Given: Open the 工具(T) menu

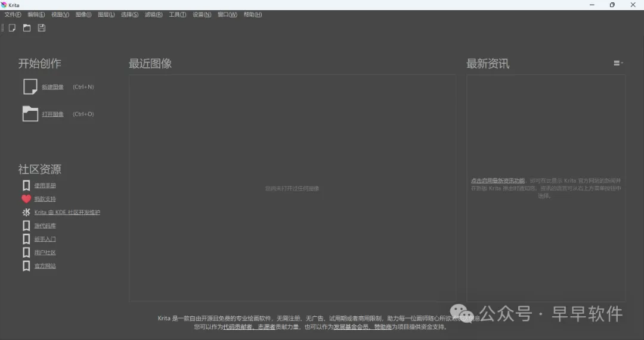Looking at the screenshot, I should (178, 14).
